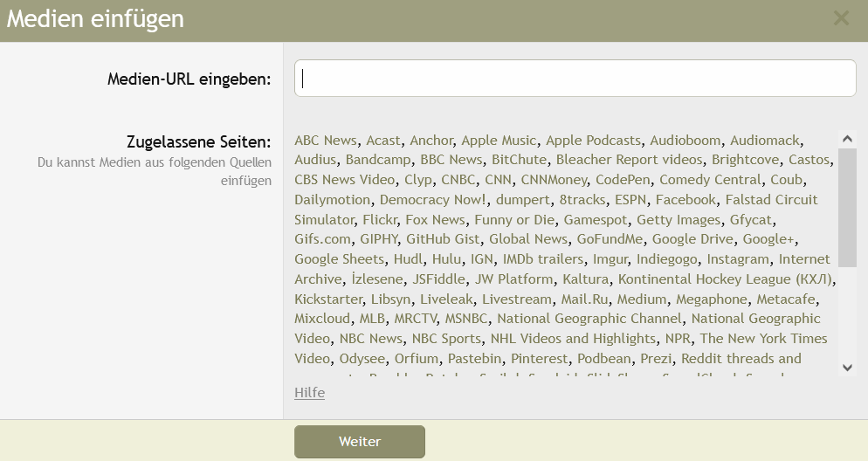Click the Fox News link
The image size is (868, 461).
point(435,219)
